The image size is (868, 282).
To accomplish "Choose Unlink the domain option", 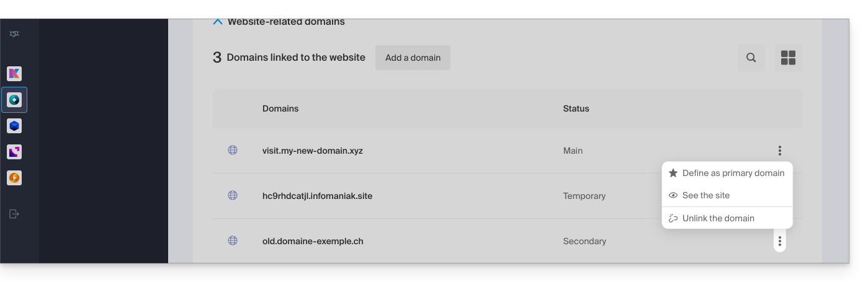I will tap(718, 218).
